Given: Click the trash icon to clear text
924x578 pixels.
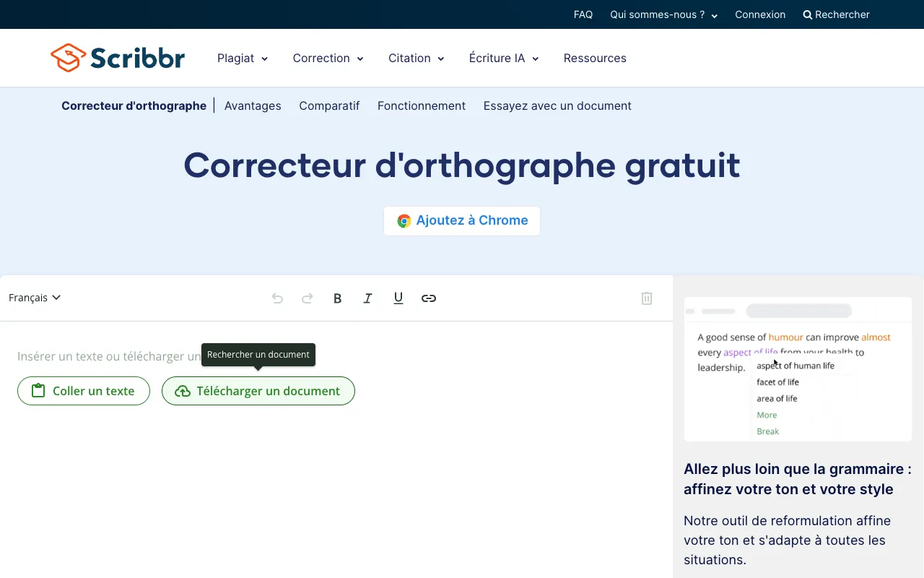Looking at the screenshot, I should click(647, 298).
